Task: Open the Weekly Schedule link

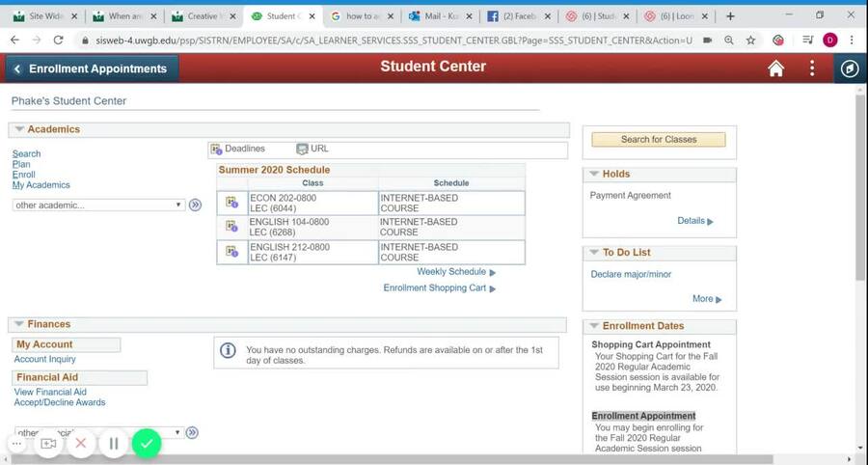Action: click(451, 272)
